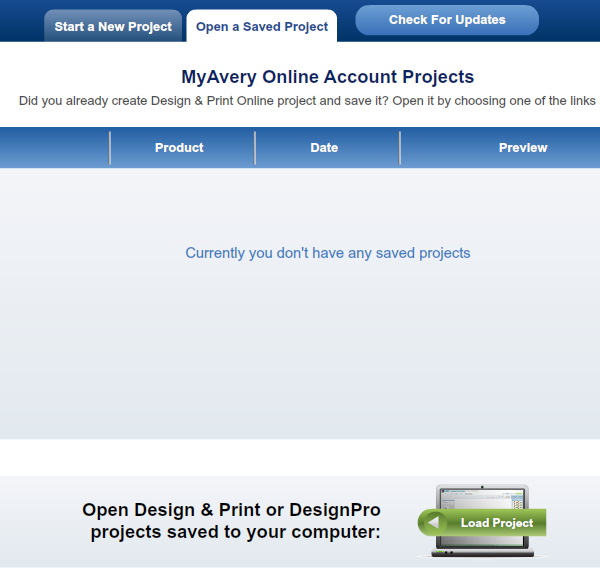Select the Open a Saved Project tab
The width and height of the screenshot is (600, 577).
(x=262, y=26)
